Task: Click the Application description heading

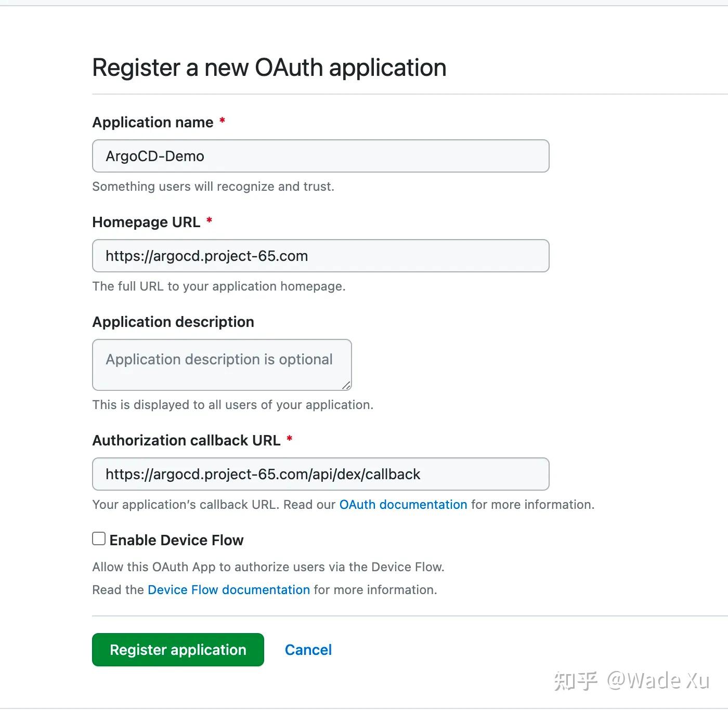Action: coord(173,322)
